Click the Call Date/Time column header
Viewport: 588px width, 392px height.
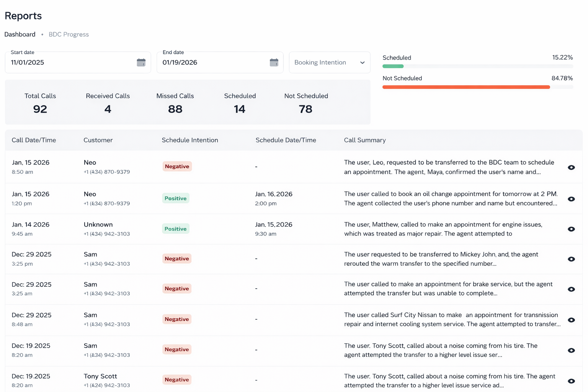click(x=34, y=140)
